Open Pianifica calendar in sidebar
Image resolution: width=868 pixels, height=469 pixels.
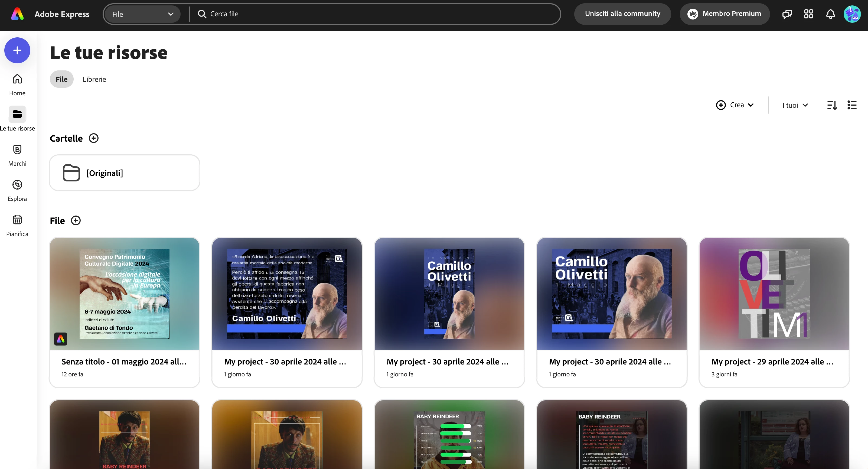click(x=17, y=226)
